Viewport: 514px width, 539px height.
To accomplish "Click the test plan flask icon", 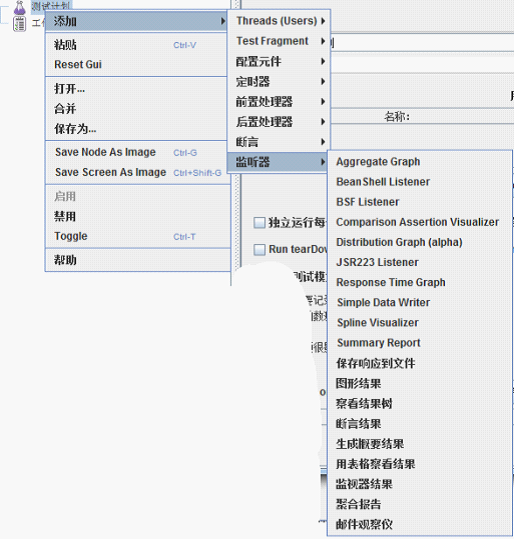I will click(20, 7).
